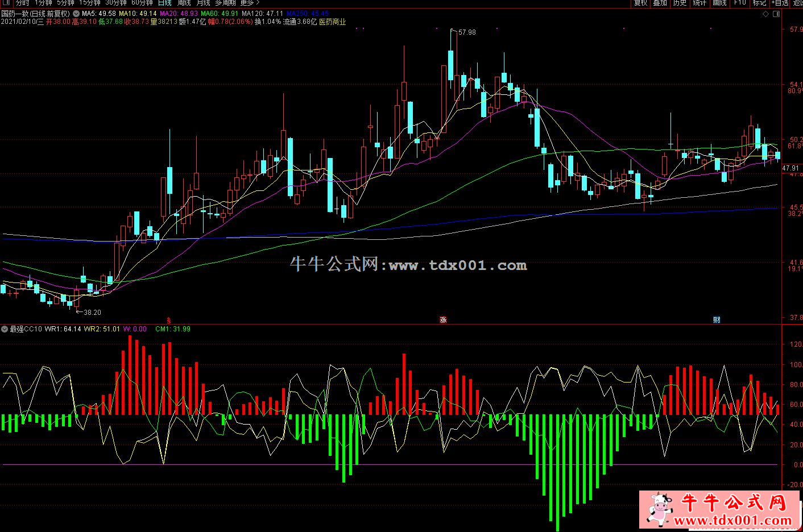
Task: Click the high price 高39.10
Action: click(x=84, y=22)
